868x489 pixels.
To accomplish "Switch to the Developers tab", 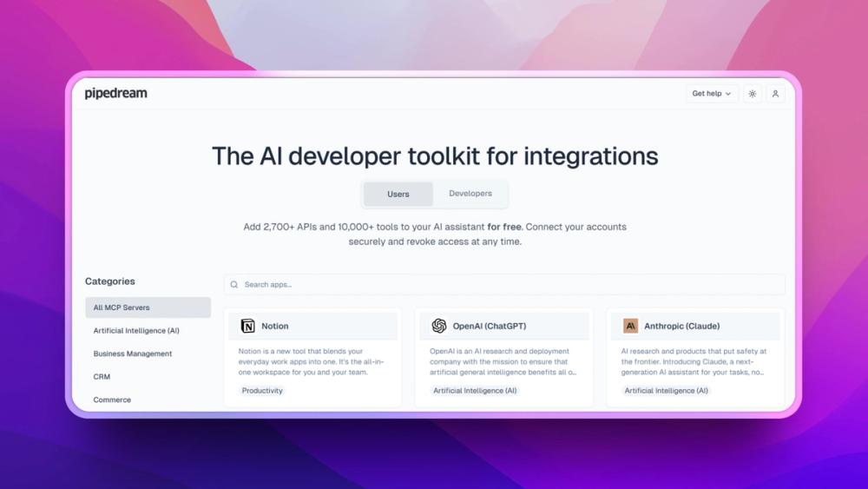I will coord(470,194).
